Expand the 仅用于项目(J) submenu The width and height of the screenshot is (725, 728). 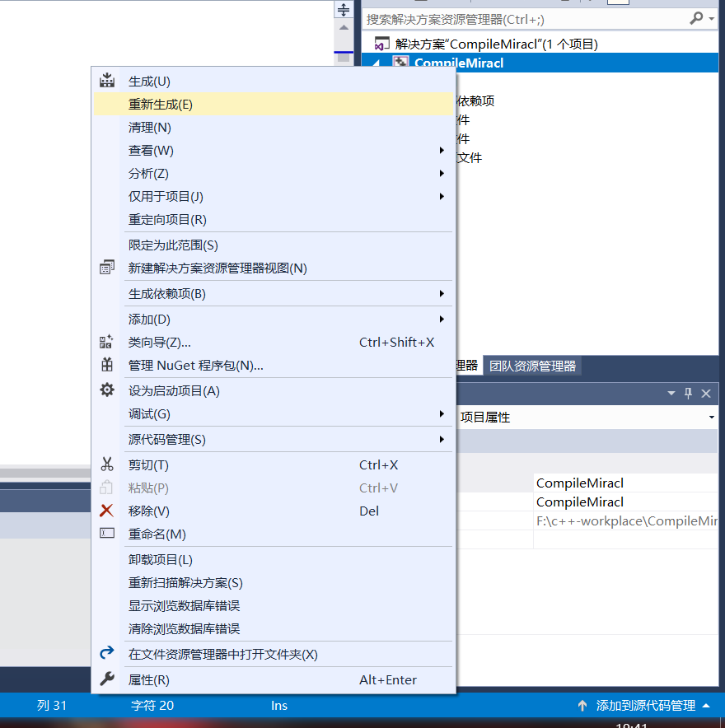tap(273, 196)
